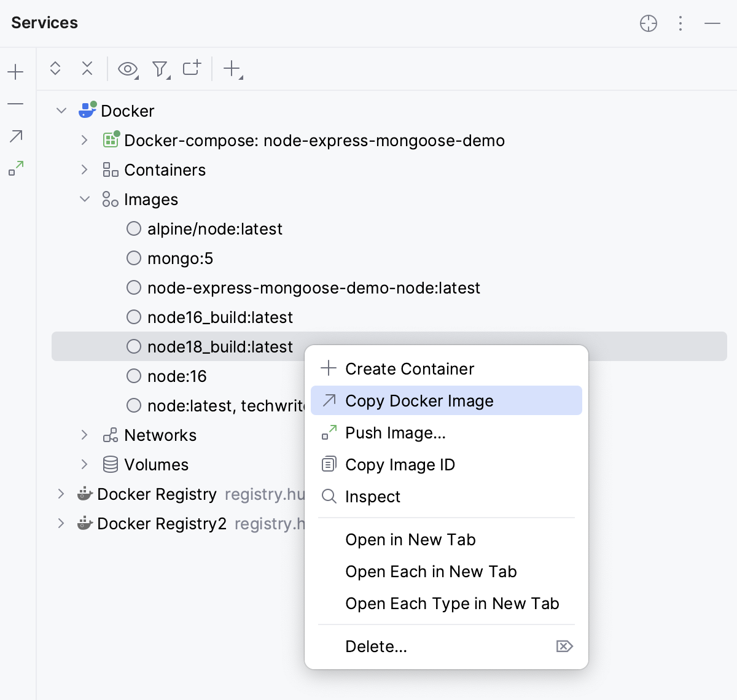Click the Docker whale icon next to Docker node
Viewport: 737px width, 700px height.
point(86,111)
